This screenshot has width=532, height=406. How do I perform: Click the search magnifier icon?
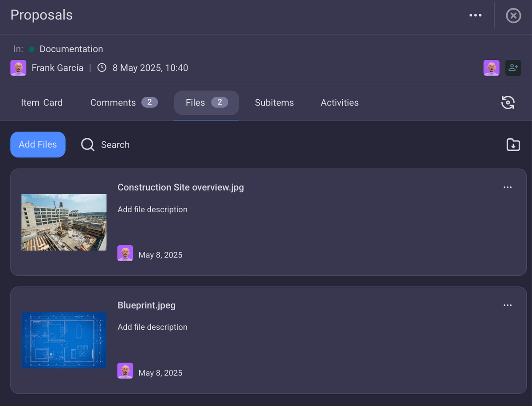87,144
